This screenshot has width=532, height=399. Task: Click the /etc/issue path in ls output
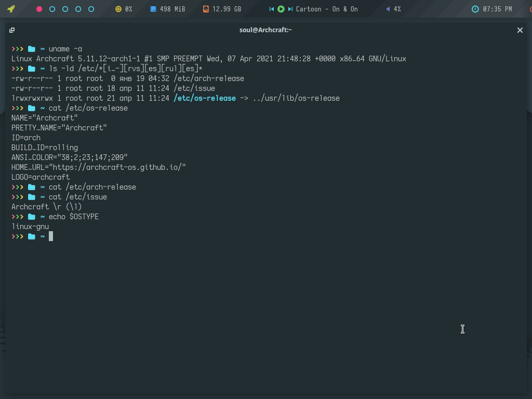click(x=194, y=88)
